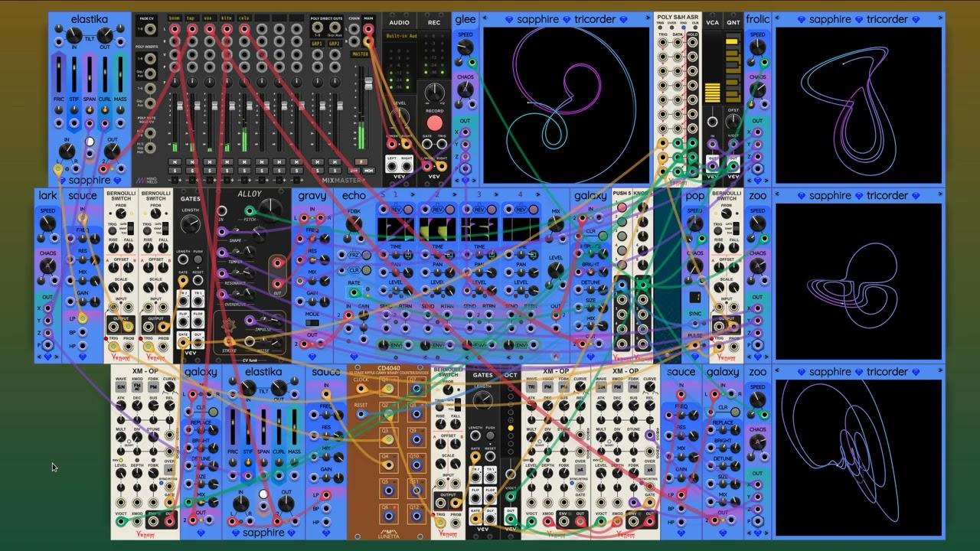Click the leftmost XM-OP x4 oversample selector
Image resolution: width=980 pixels, height=551 pixels.
(169, 469)
